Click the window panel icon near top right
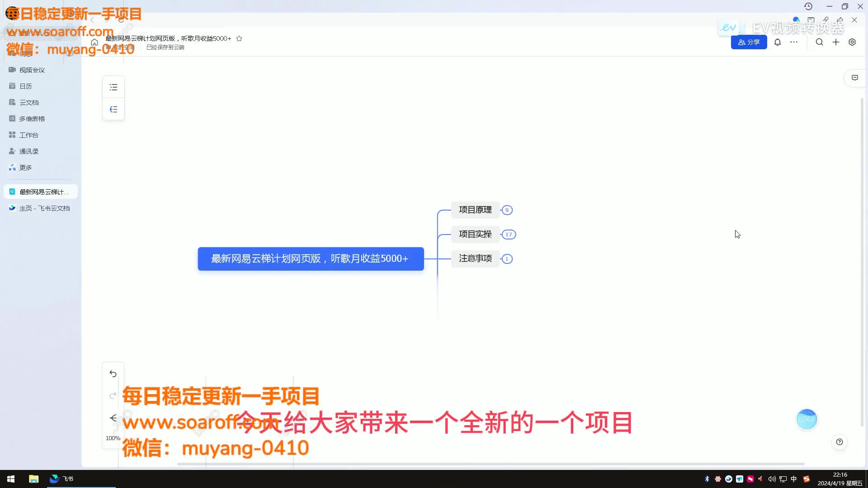 click(x=811, y=20)
